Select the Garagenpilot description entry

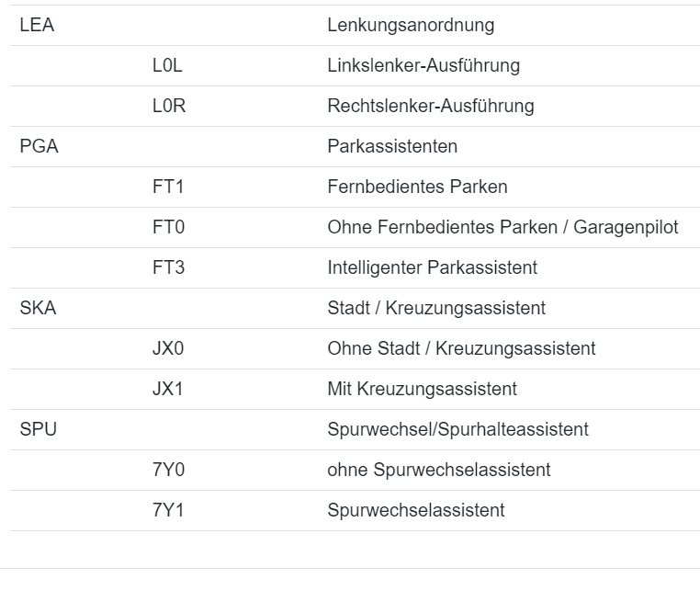coord(502,228)
